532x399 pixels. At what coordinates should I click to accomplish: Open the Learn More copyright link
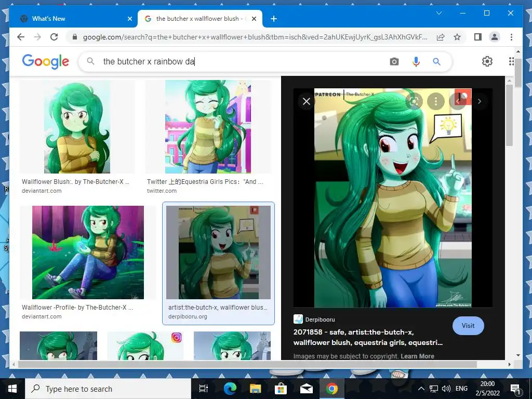(x=417, y=356)
